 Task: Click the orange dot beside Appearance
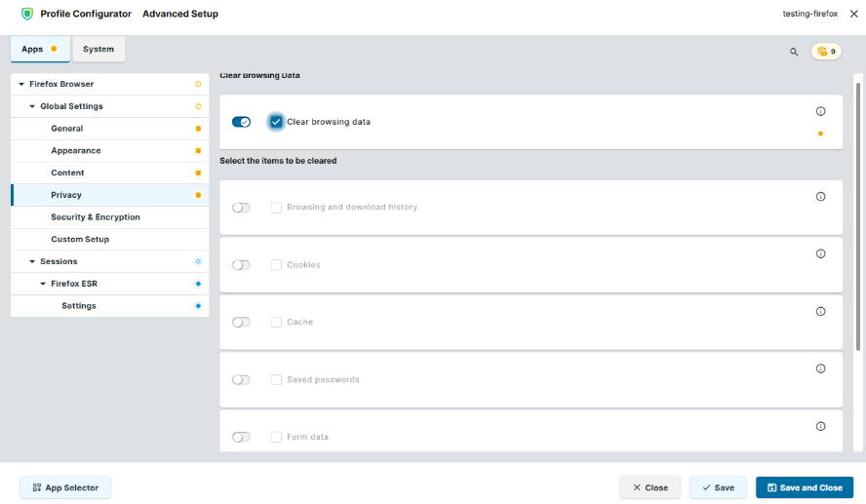point(198,151)
